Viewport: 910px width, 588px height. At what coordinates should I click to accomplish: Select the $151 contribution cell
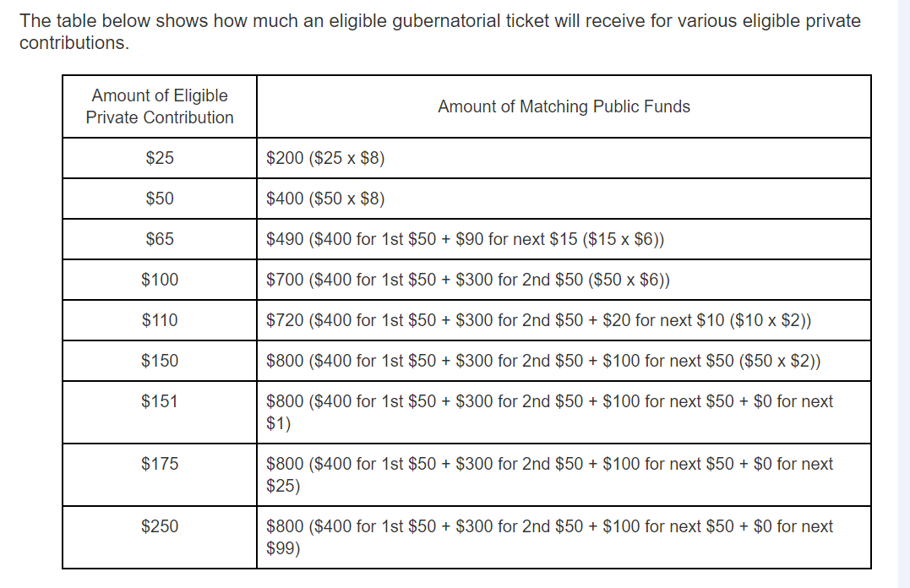pos(160,412)
